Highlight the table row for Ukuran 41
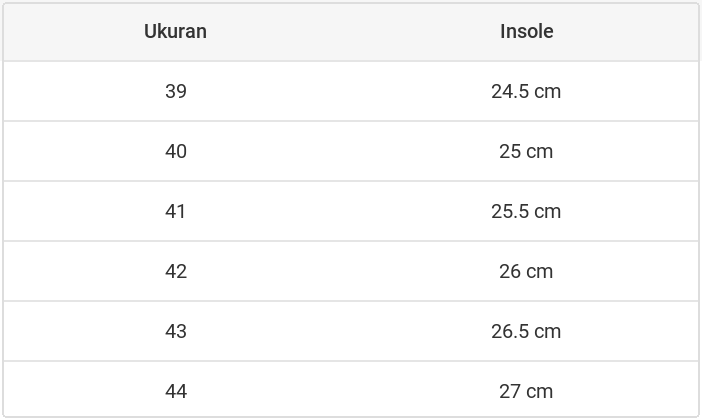702x420 pixels. pos(350,211)
